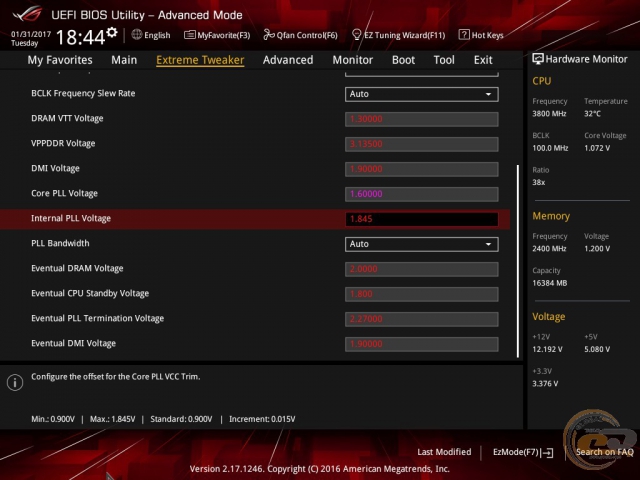
Task: Select Core PLL Voltage 1.60000 field
Action: [422, 194]
